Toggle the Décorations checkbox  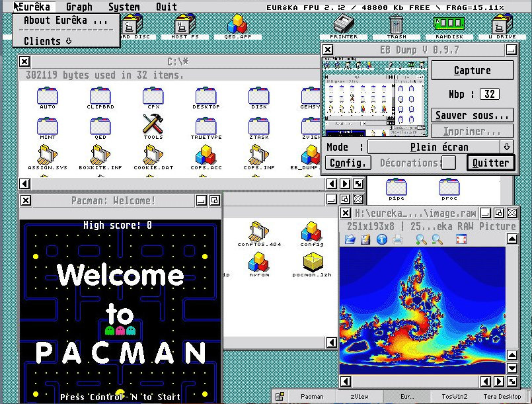pyautogui.click(x=449, y=163)
